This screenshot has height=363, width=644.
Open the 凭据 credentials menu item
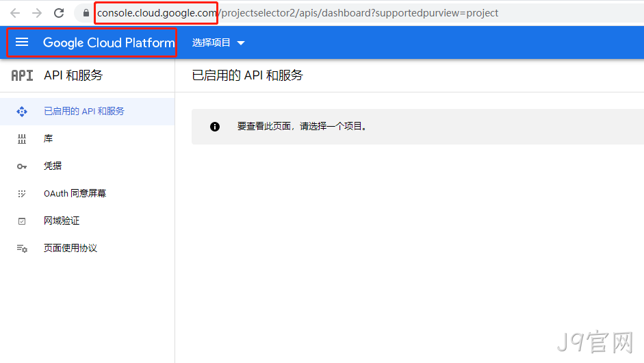pyautogui.click(x=87, y=166)
